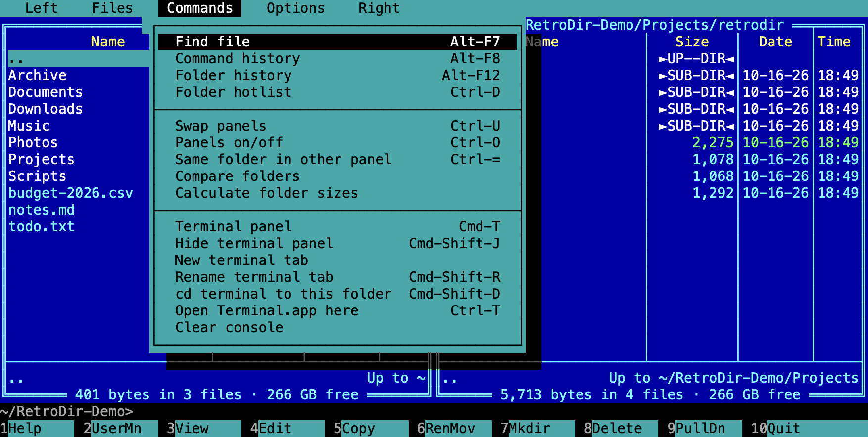The image size is (868, 437).
Task: Select Open Terminal.app here
Action: [338, 311]
